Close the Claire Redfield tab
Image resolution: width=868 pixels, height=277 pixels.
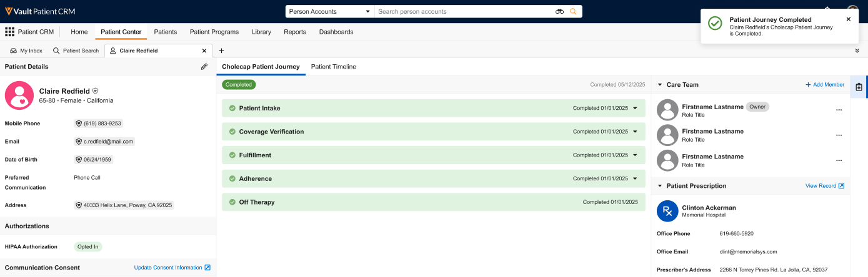click(x=204, y=51)
